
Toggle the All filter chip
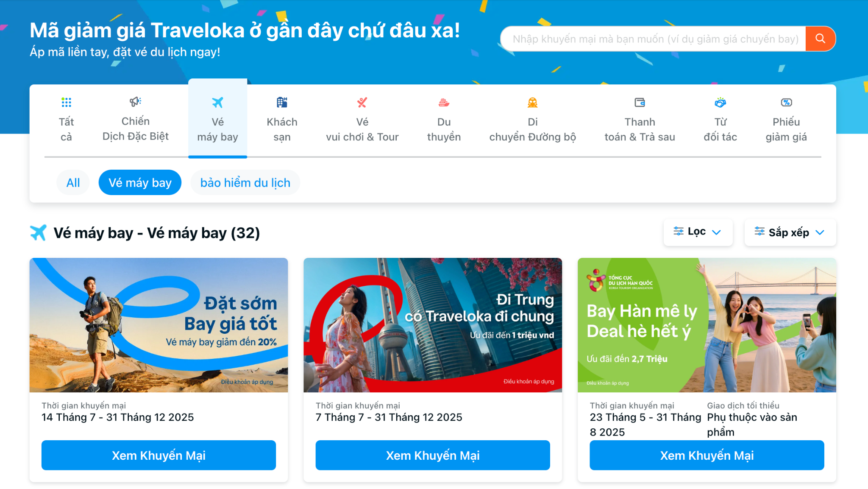tap(73, 182)
